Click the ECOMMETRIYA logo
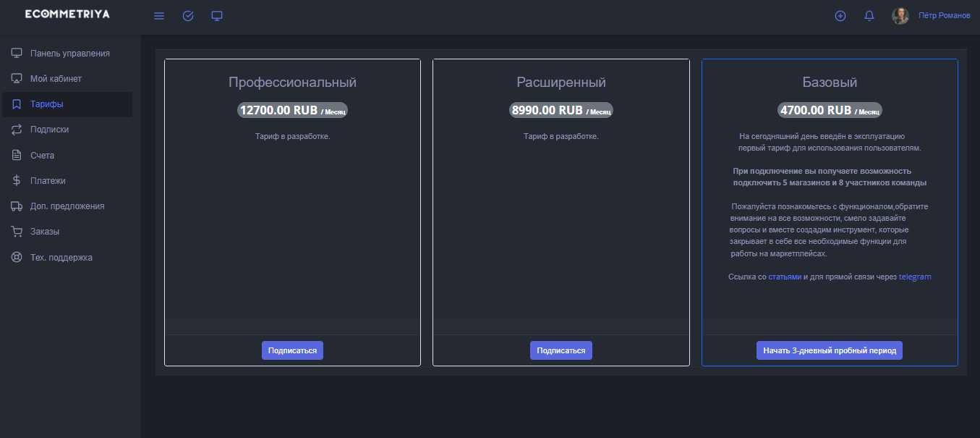 tap(67, 14)
